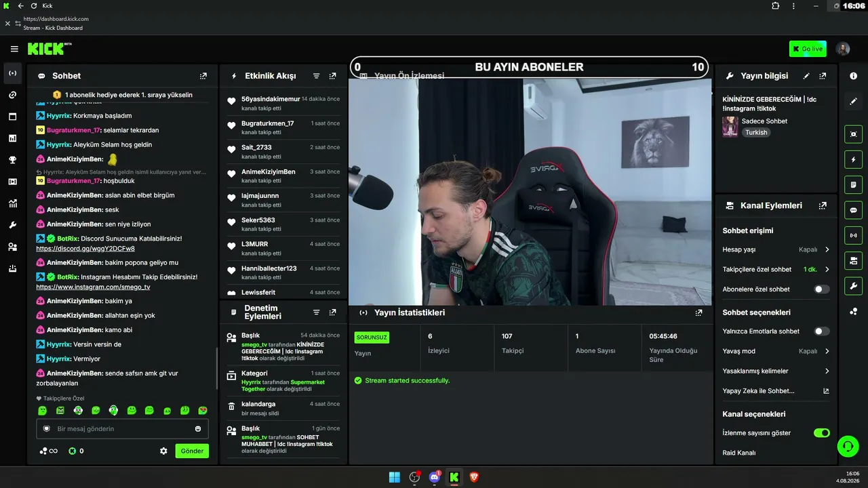Select Raid Kanalı option
This screenshot has height=488, width=868.
pyautogui.click(x=739, y=453)
